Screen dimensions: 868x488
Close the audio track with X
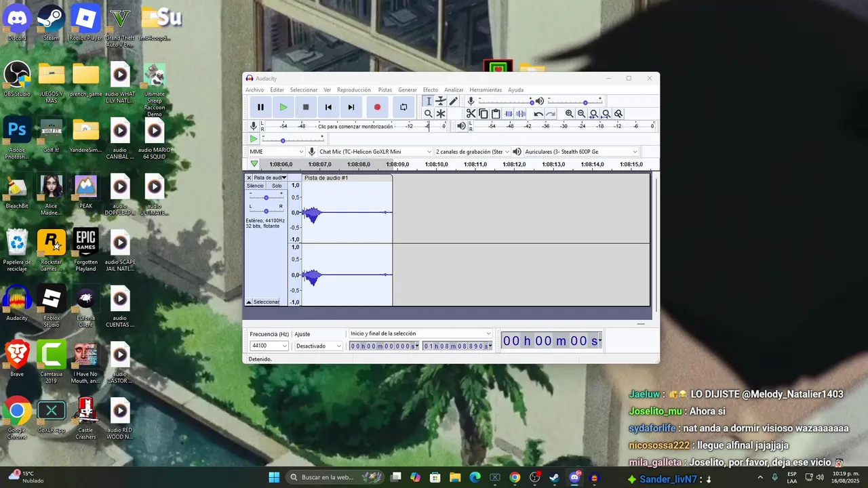pyautogui.click(x=249, y=178)
